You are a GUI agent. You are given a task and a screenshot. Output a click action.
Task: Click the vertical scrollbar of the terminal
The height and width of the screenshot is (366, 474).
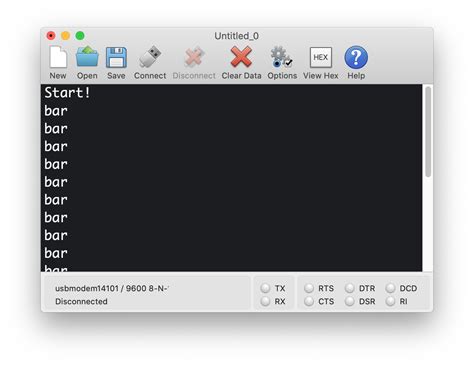tap(428, 132)
